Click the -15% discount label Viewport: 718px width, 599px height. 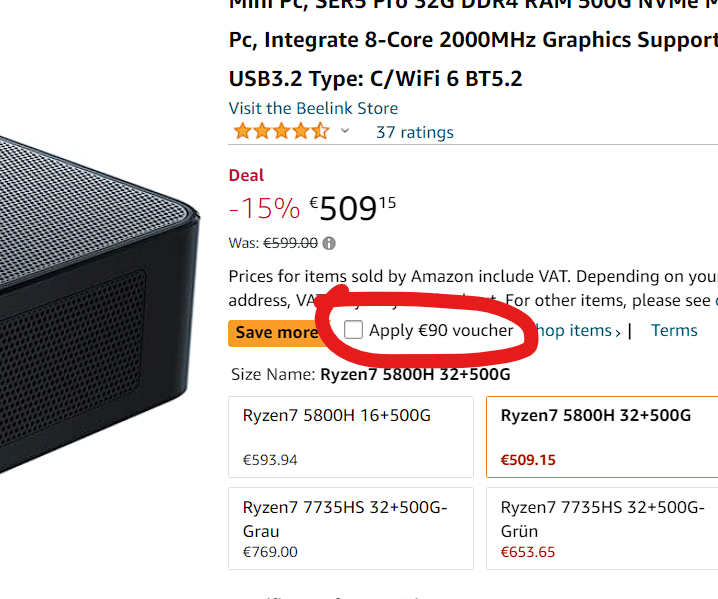264,208
